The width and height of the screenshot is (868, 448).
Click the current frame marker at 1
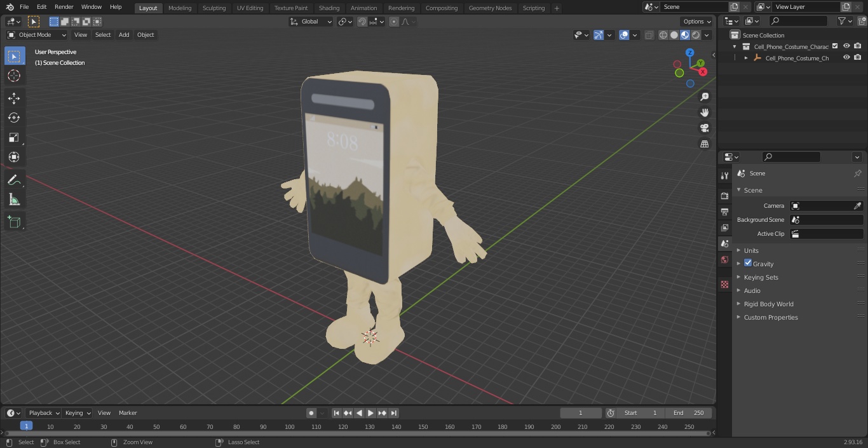tap(26, 426)
